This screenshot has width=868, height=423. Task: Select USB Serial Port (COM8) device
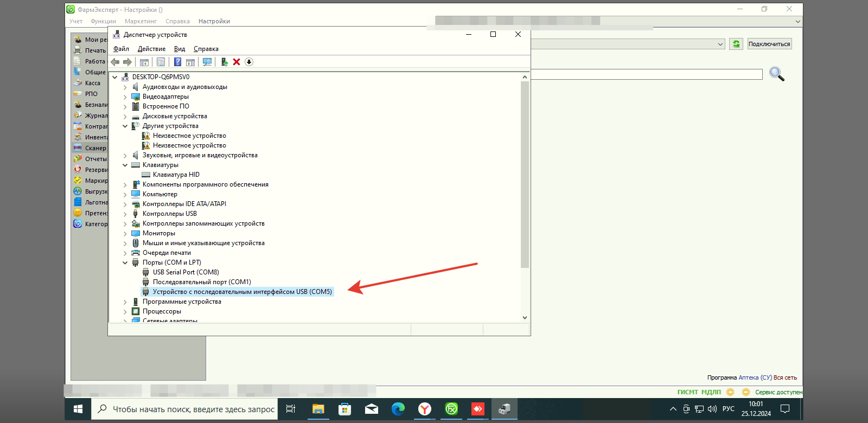pos(186,272)
